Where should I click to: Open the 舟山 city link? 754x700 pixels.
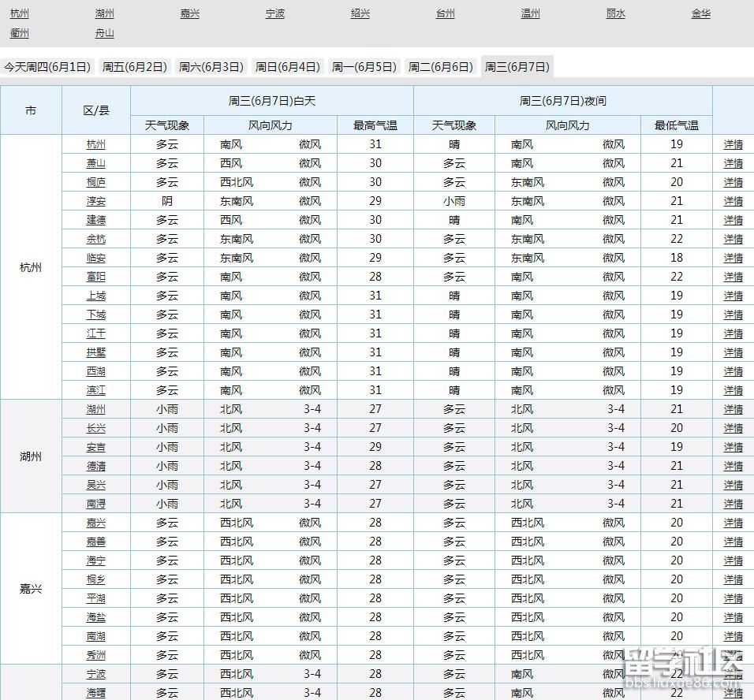point(104,34)
